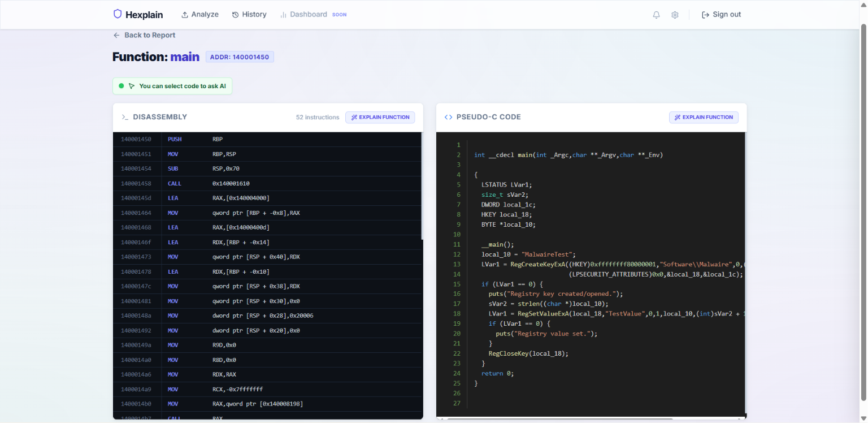Select the PUSH RBP instruction row
Viewport: 868px width, 423px height.
267,139
